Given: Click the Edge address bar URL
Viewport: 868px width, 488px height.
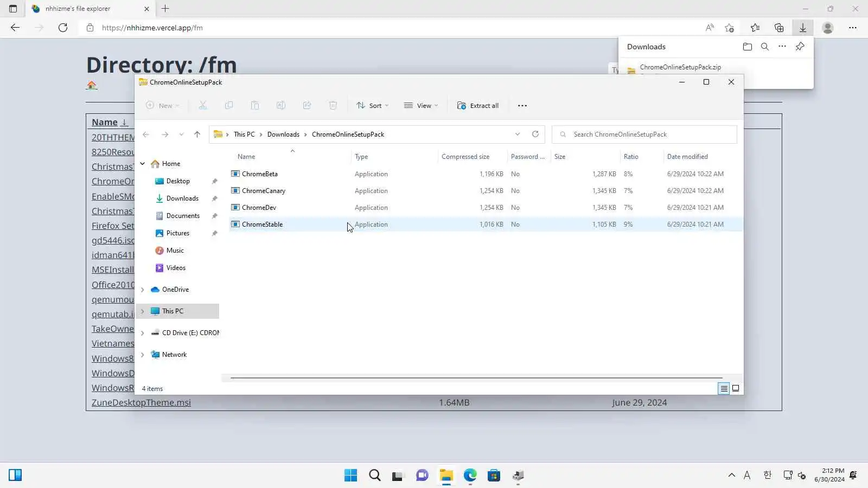Looking at the screenshot, I should point(152,28).
